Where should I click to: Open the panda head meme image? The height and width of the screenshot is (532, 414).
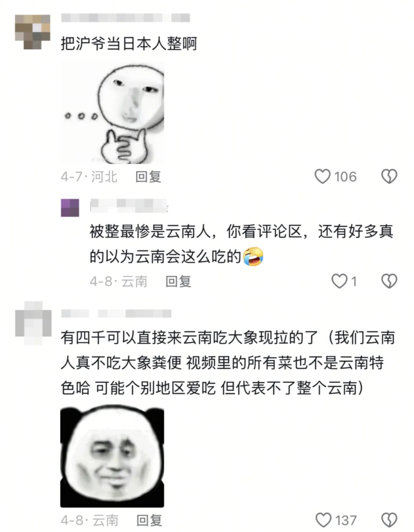click(112, 456)
